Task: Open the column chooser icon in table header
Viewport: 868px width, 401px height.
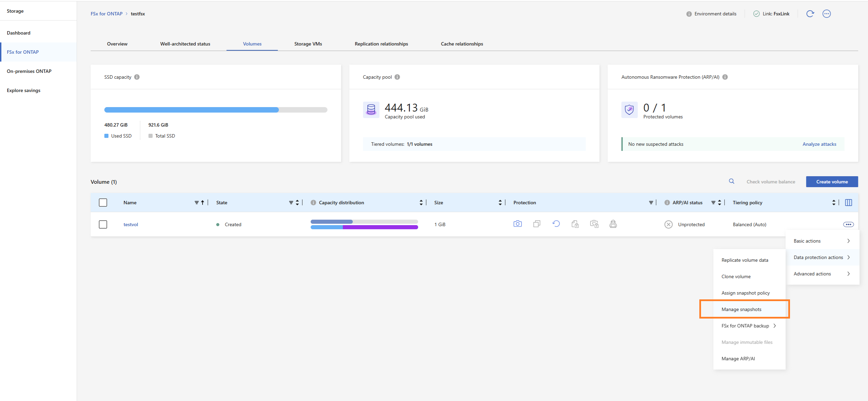Action: (848, 203)
